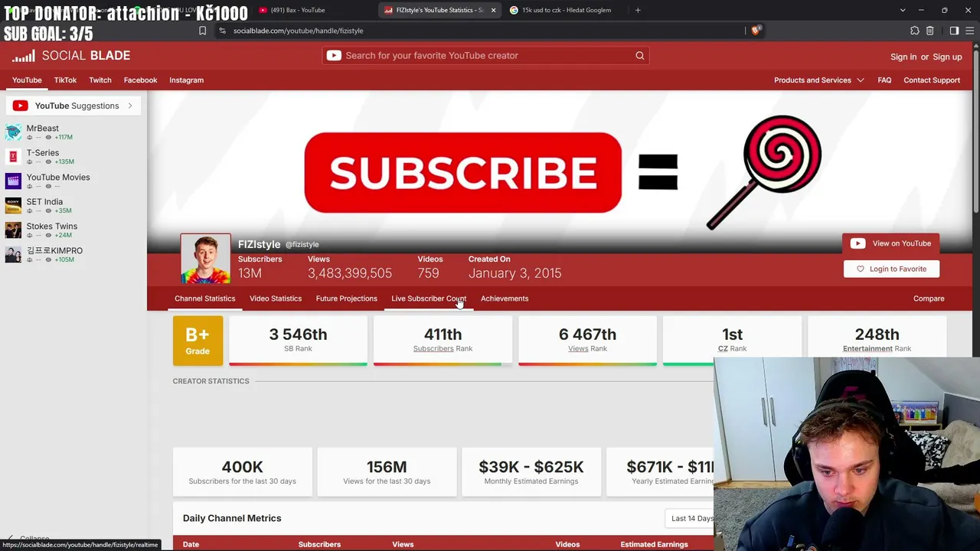980x551 pixels.
Task: Click the Social Blade logo
Action: click(x=71, y=56)
